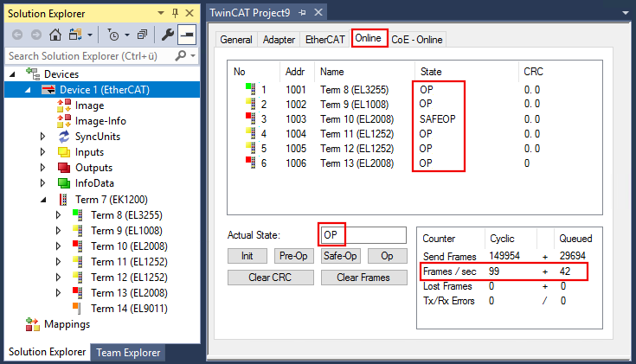The height and width of the screenshot is (364, 636).
Task: Open the General tab
Action: (236, 40)
